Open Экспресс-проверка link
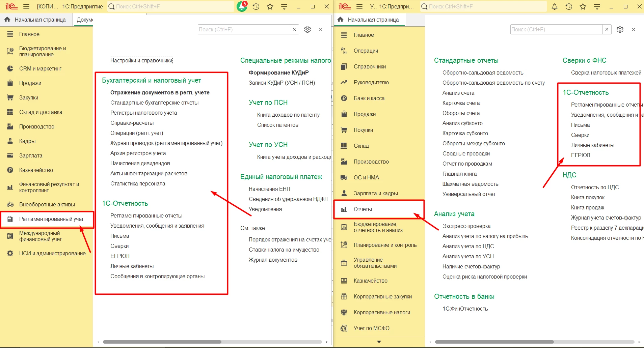Image resolution: width=644 pixels, height=348 pixels. click(466, 226)
